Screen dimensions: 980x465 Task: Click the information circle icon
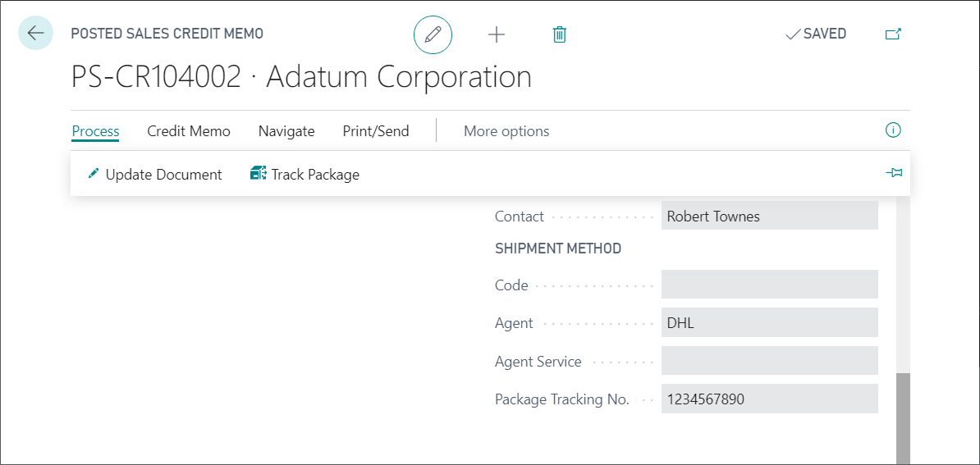pos(893,130)
